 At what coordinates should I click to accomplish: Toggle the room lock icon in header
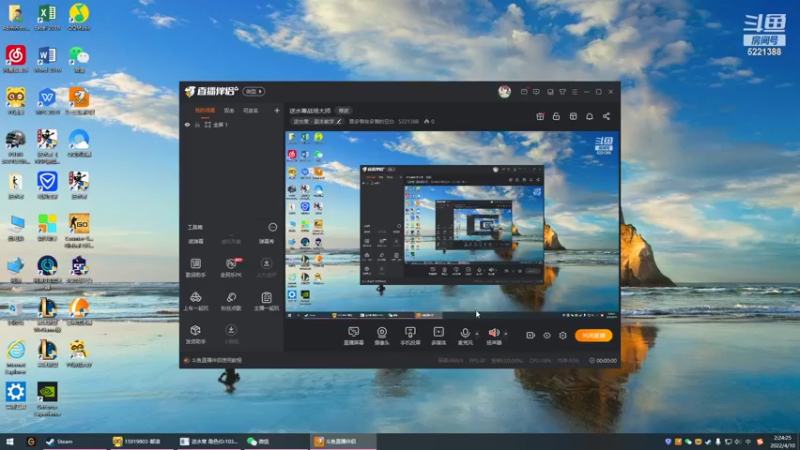click(x=556, y=116)
